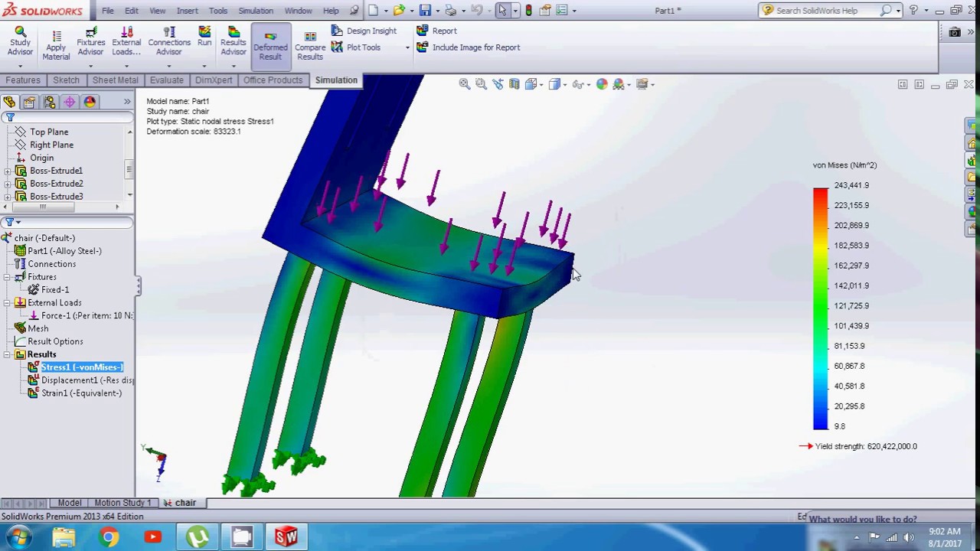Viewport: 980px width, 551px height.
Task: Save the document with disk icon
Action: click(x=425, y=11)
